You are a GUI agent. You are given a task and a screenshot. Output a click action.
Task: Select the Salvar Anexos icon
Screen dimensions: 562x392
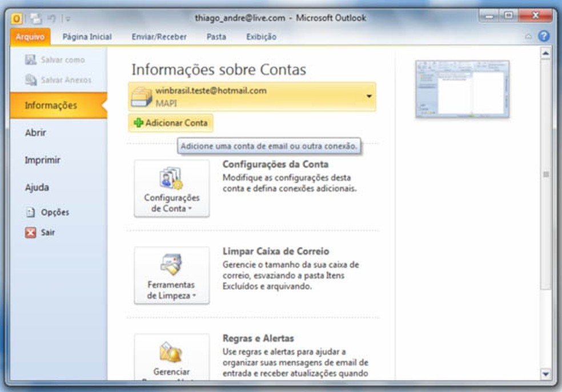coord(30,80)
